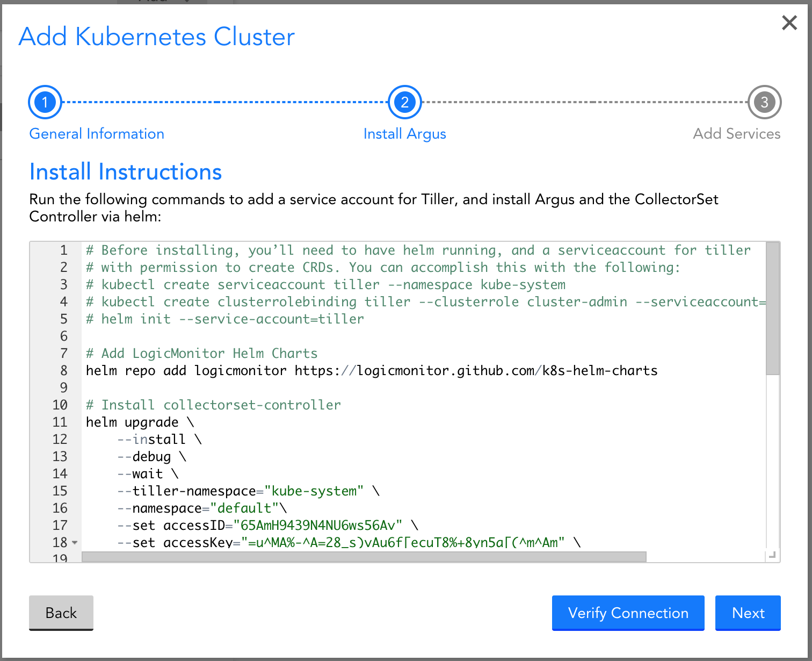This screenshot has height=661, width=812.
Task: Click the Verify Connection button
Action: (x=628, y=613)
